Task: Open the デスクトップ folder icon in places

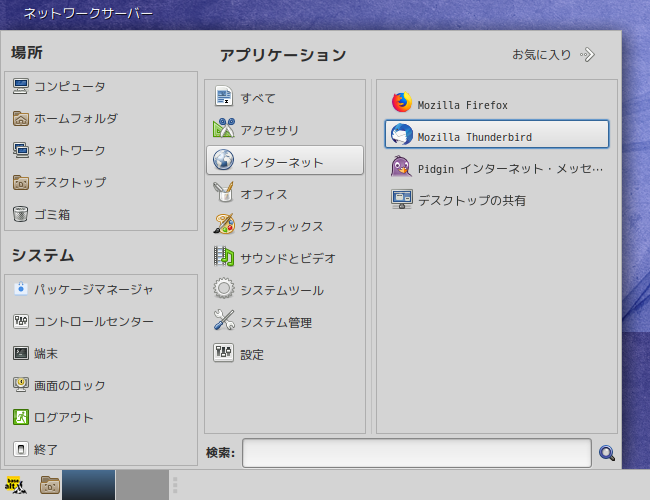Action: pyautogui.click(x=20, y=182)
